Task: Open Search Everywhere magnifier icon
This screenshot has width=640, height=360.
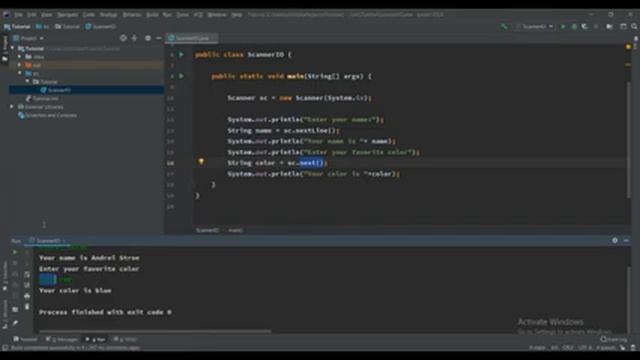Action: pyautogui.click(x=634, y=27)
